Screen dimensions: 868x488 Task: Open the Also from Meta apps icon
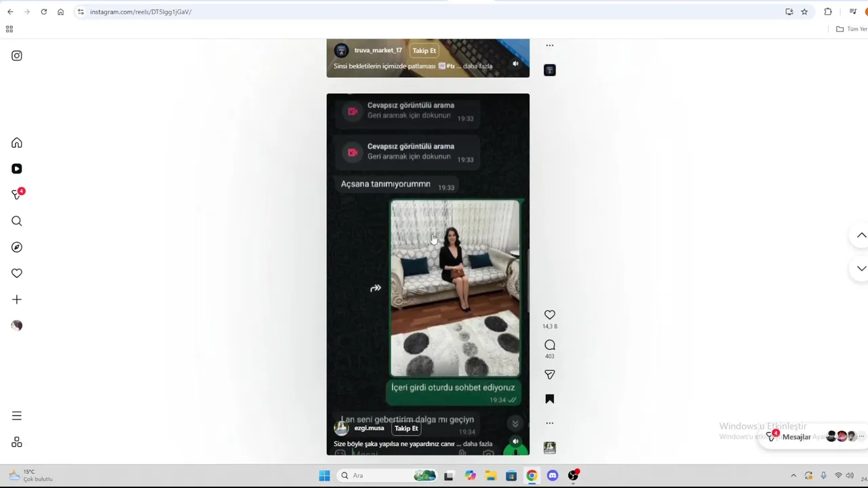click(17, 442)
